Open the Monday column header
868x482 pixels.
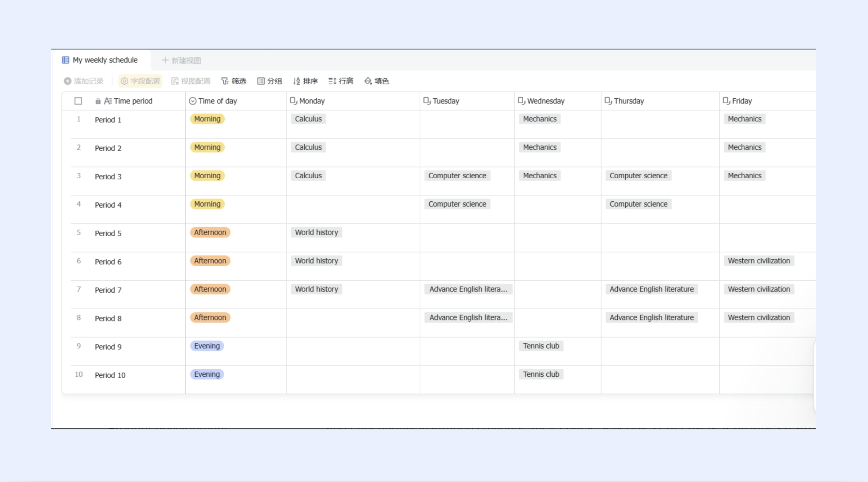tap(312, 101)
